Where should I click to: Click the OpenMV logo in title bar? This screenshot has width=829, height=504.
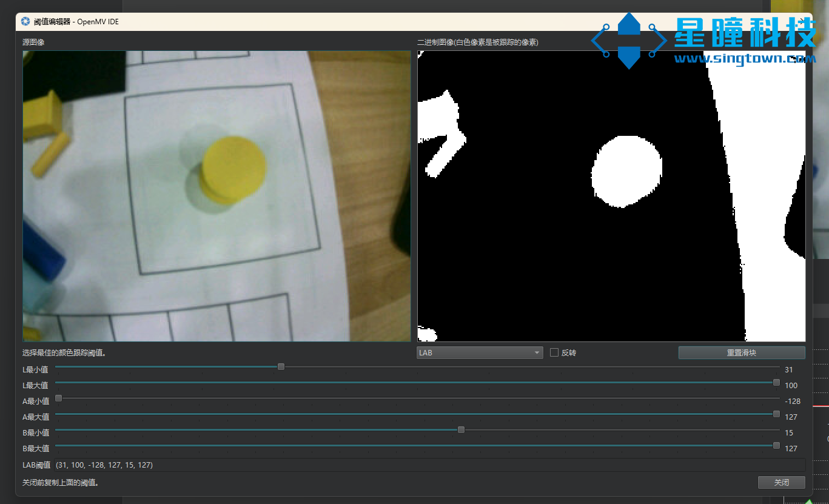point(25,21)
